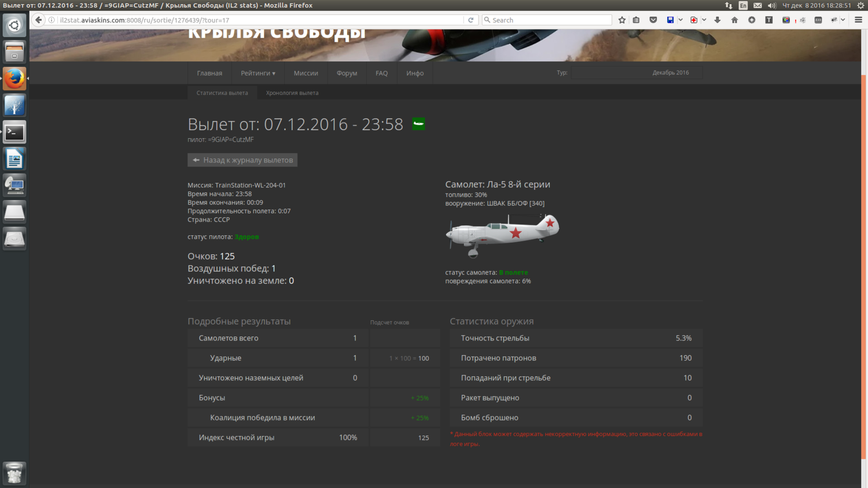Viewport: 868px width, 488px height.
Task: Open the Миссии menu item
Action: tap(306, 73)
